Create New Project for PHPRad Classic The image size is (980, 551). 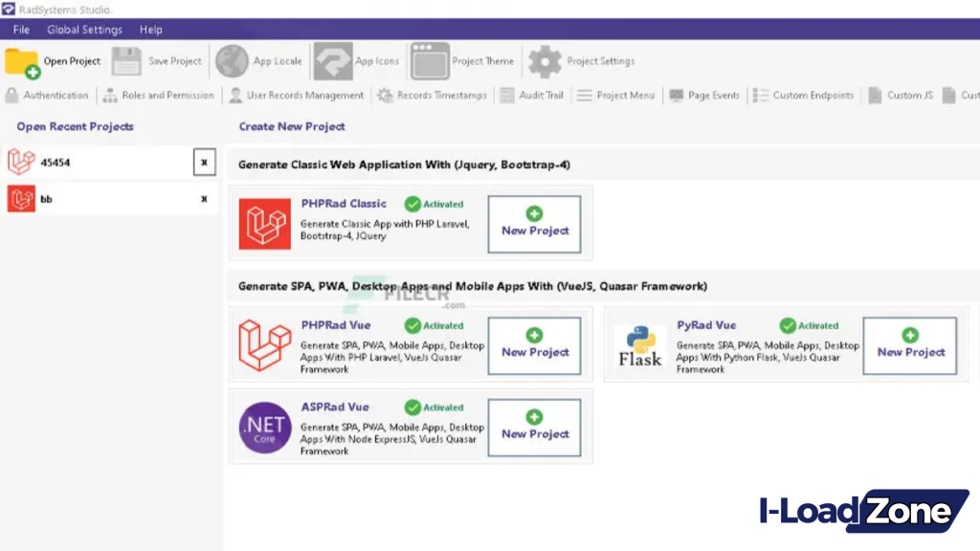pyautogui.click(x=534, y=224)
